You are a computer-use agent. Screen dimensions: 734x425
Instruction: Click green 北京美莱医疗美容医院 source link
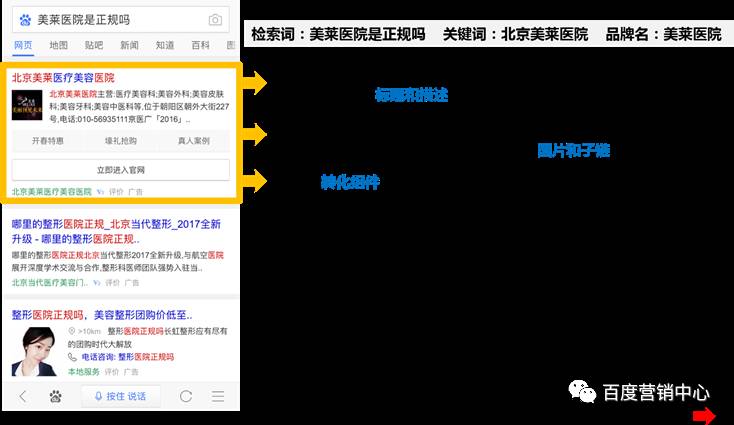click(x=51, y=192)
